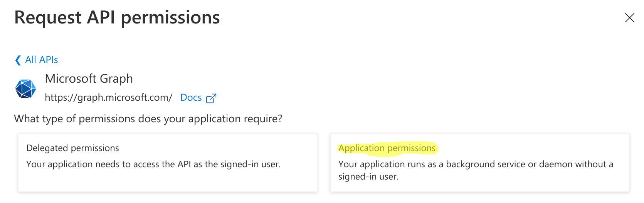Click the word 'Request' in page heading
The width and height of the screenshot is (644, 203).
coord(48,18)
